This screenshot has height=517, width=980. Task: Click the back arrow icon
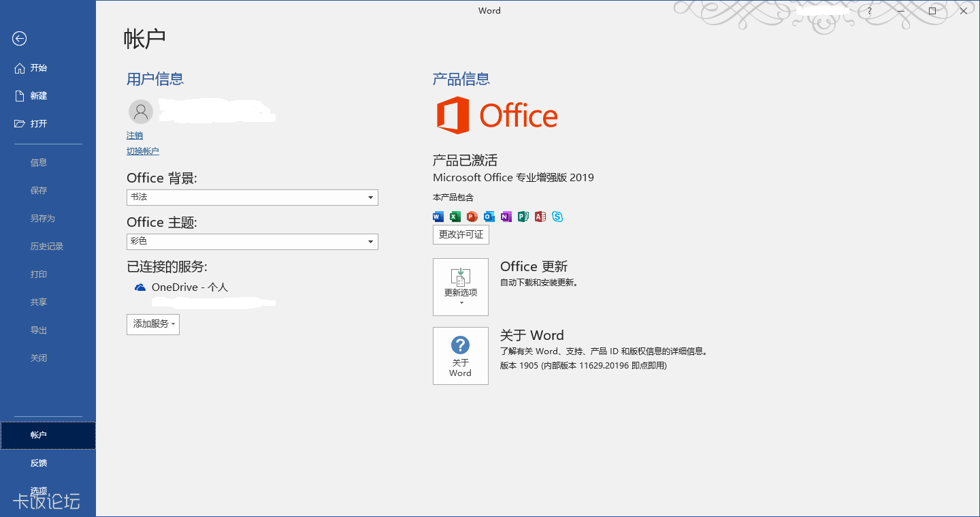pyautogui.click(x=19, y=39)
